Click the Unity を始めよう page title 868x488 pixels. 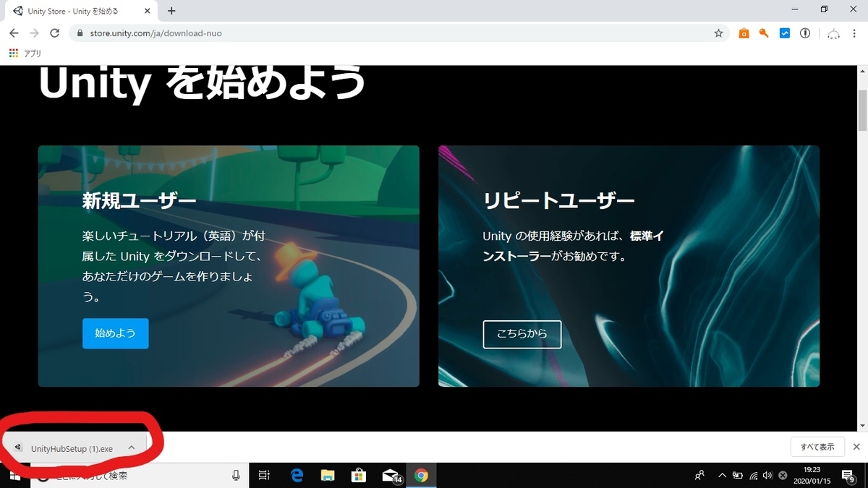202,84
